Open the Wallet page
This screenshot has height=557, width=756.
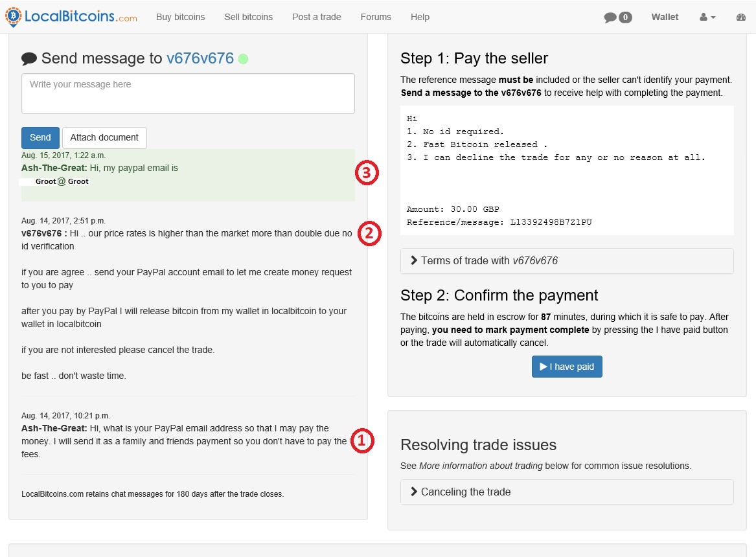pyautogui.click(x=665, y=17)
